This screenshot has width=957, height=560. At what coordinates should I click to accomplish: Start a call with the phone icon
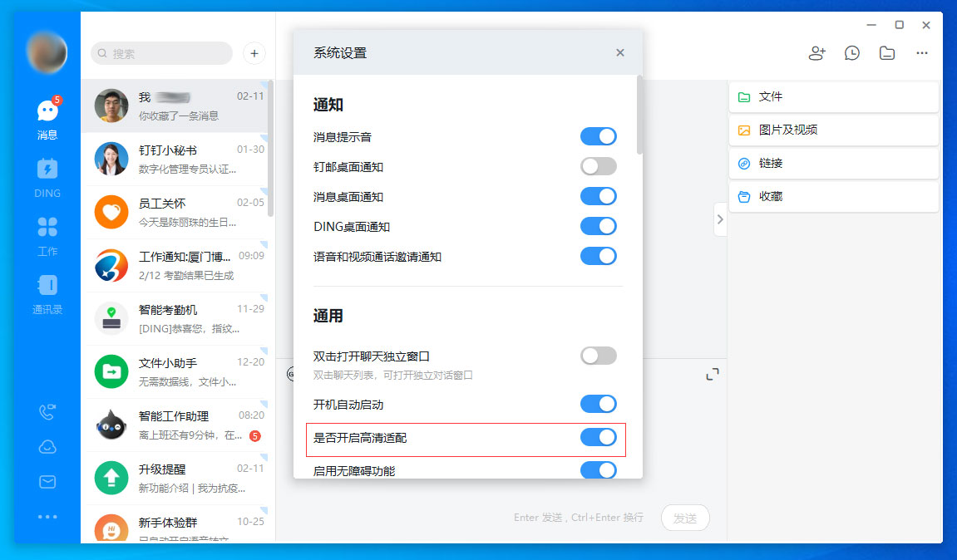coord(47,411)
